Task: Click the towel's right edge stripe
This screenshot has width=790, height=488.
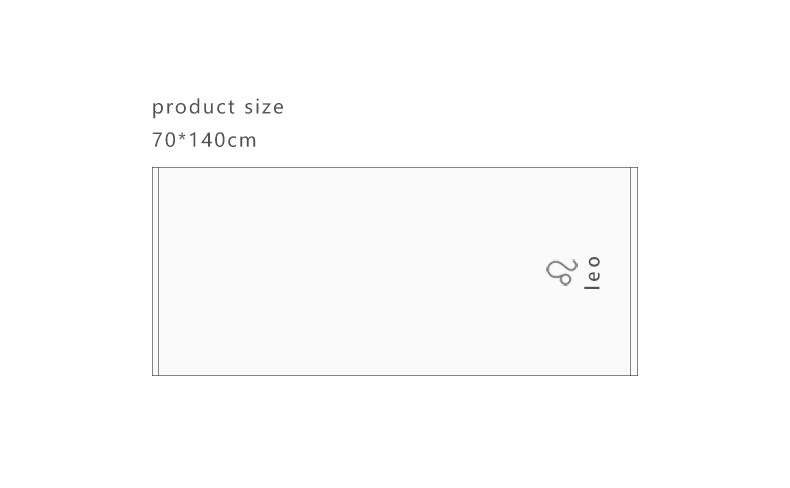Action: click(634, 271)
